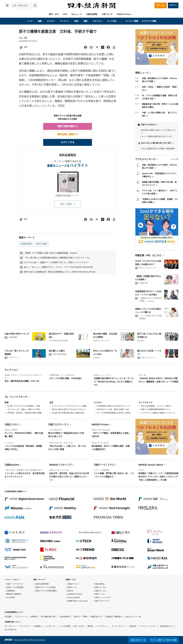Click the pink 春割で無料体験する button

coord(68,126)
